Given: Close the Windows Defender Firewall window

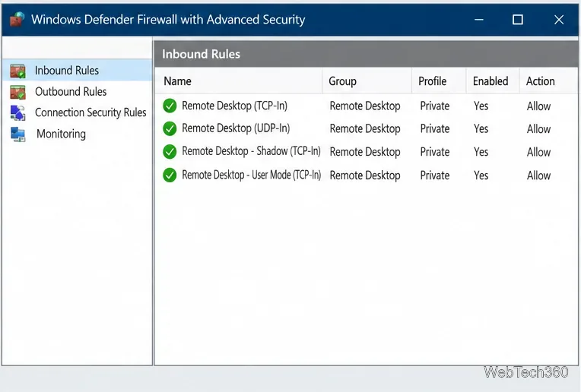Looking at the screenshot, I should click(559, 20).
